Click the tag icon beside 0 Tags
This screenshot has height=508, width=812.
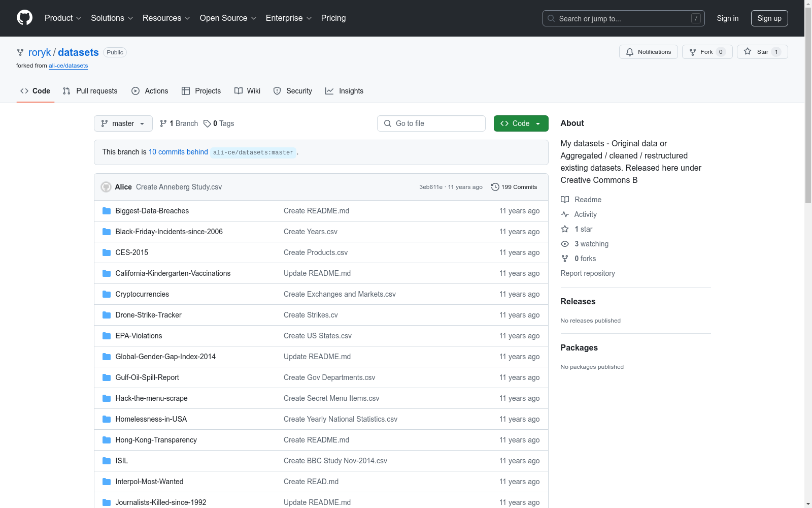pyautogui.click(x=207, y=123)
